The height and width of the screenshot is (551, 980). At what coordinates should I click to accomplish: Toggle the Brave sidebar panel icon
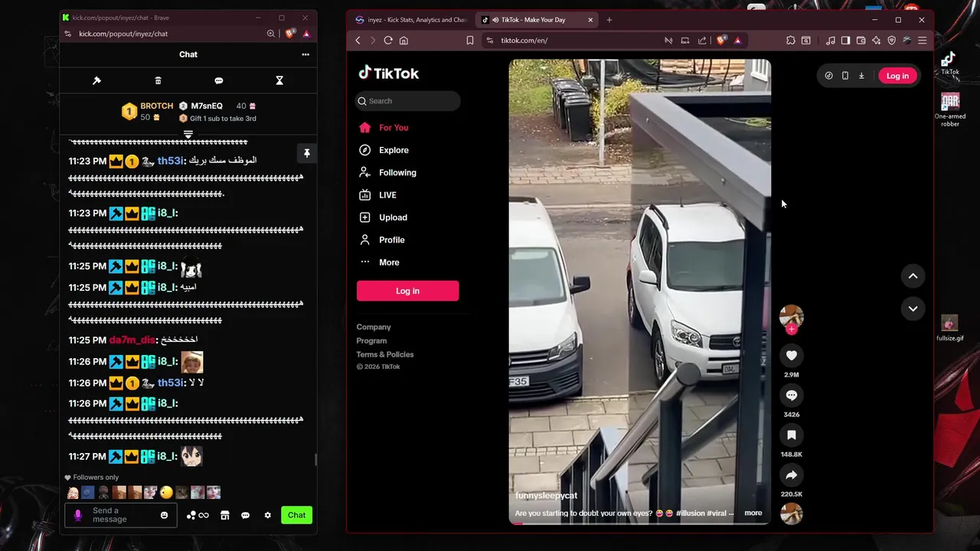point(845,41)
